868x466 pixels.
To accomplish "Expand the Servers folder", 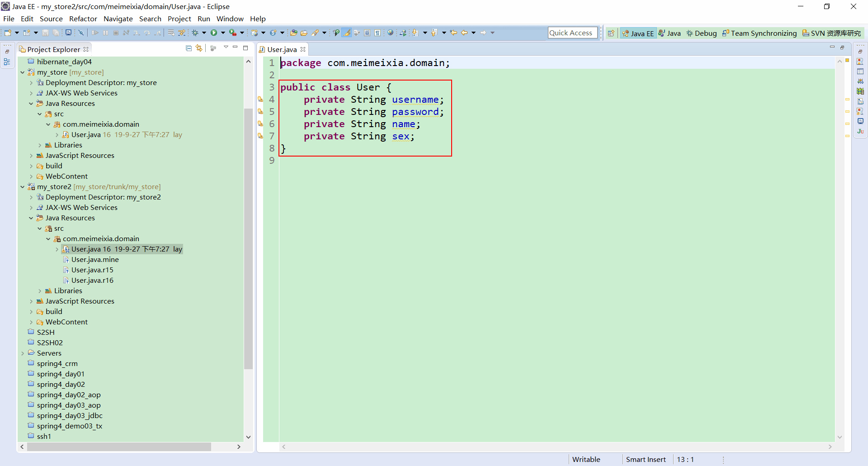I will (x=22, y=353).
